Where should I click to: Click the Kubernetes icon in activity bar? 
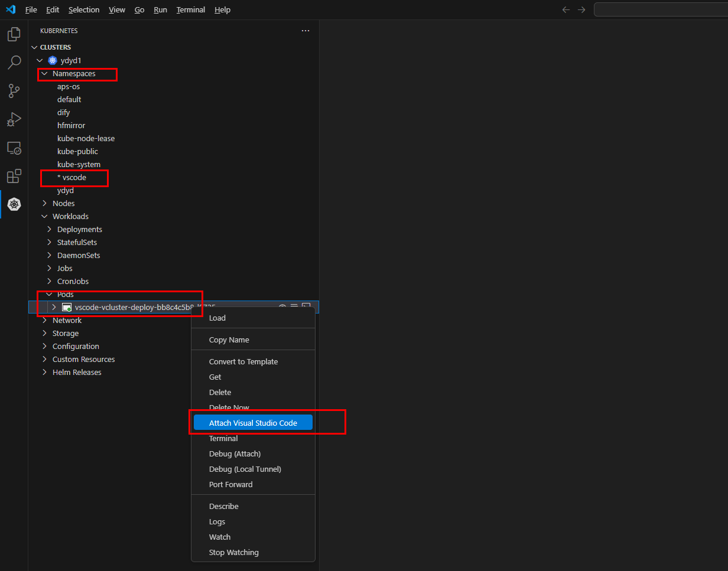(x=14, y=204)
